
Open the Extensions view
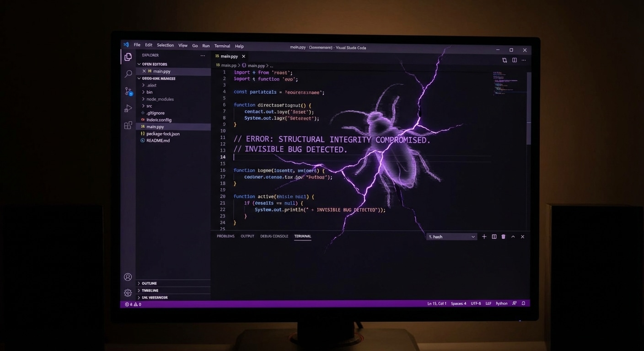pos(128,125)
